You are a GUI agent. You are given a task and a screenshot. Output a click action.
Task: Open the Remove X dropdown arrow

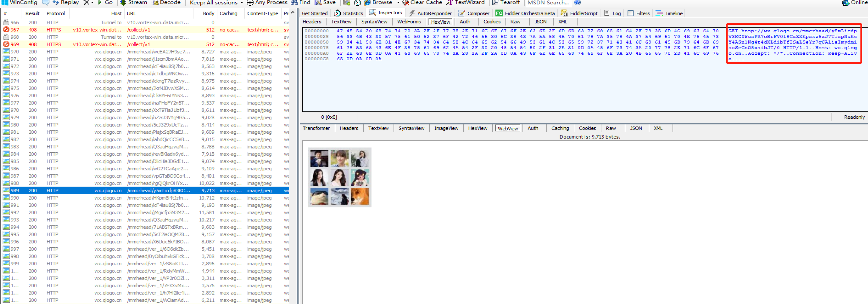click(x=92, y=2)
